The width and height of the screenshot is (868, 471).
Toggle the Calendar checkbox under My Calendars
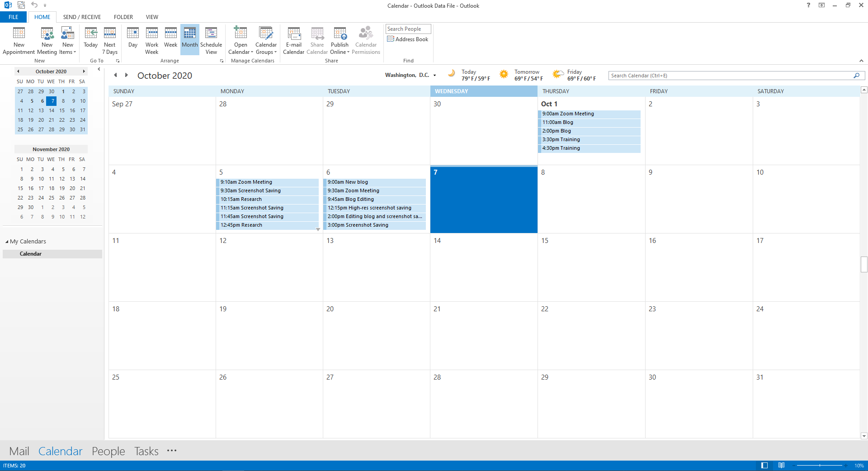click(x=30, y=254)
